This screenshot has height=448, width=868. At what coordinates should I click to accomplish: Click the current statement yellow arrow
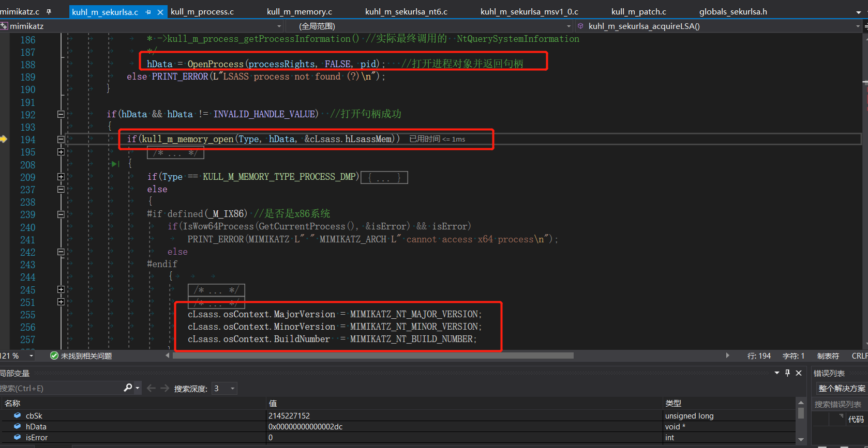[4, 139]
